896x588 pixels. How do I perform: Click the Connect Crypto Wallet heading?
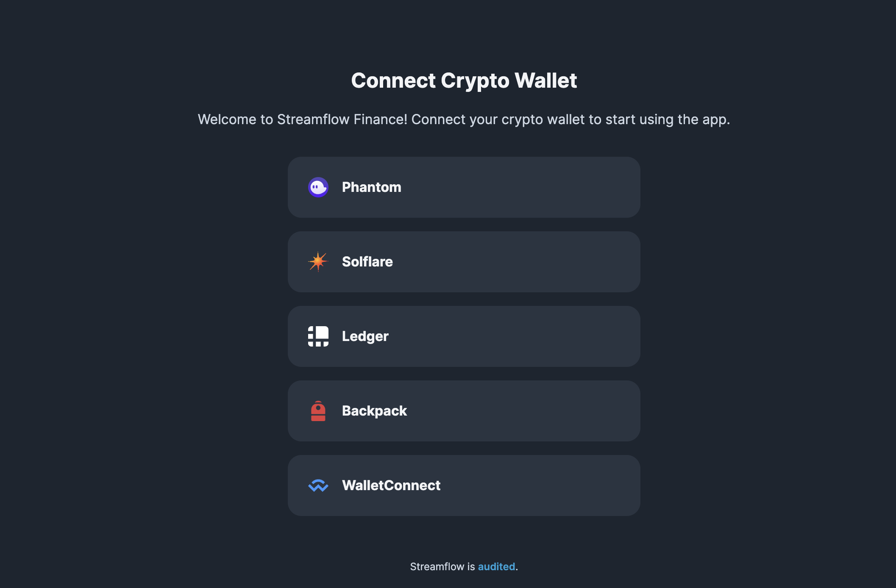click(x=464, y=80)
